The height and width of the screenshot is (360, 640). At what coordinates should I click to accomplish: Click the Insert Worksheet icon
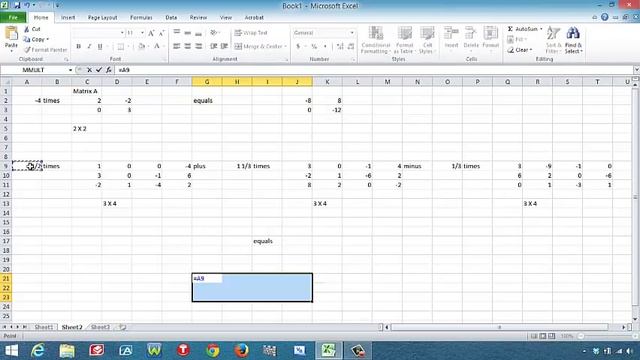(122, 327)
